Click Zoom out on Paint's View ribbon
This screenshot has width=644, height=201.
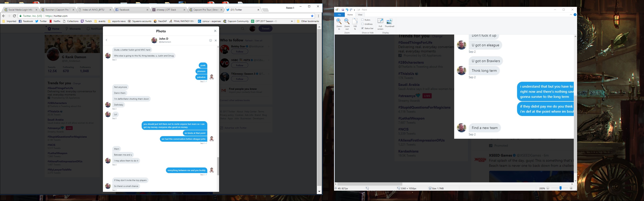click(347, 24)
